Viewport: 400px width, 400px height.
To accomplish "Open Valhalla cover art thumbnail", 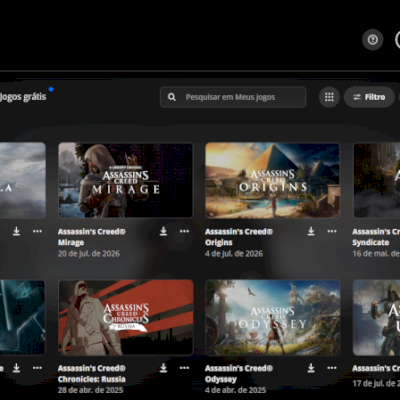I will (23, 180).
